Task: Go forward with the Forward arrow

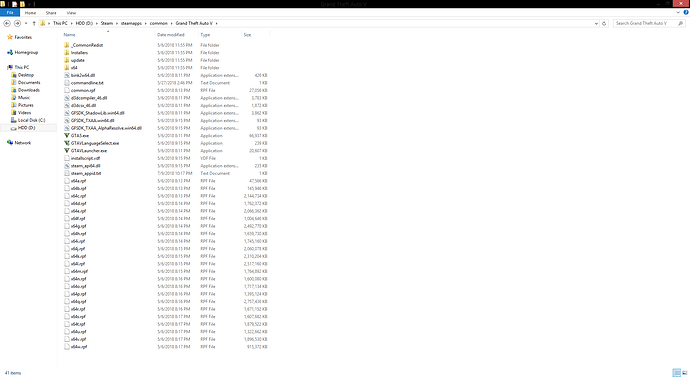Action: (x=17, y=23)
